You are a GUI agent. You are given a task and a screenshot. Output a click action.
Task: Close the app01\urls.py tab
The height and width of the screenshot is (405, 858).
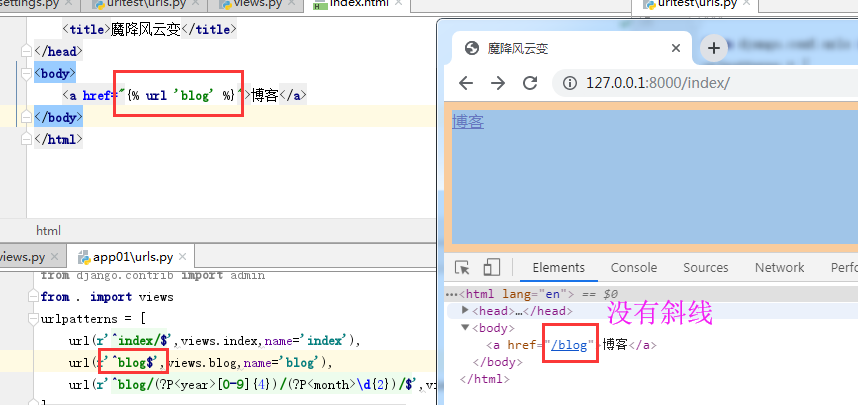182,257
